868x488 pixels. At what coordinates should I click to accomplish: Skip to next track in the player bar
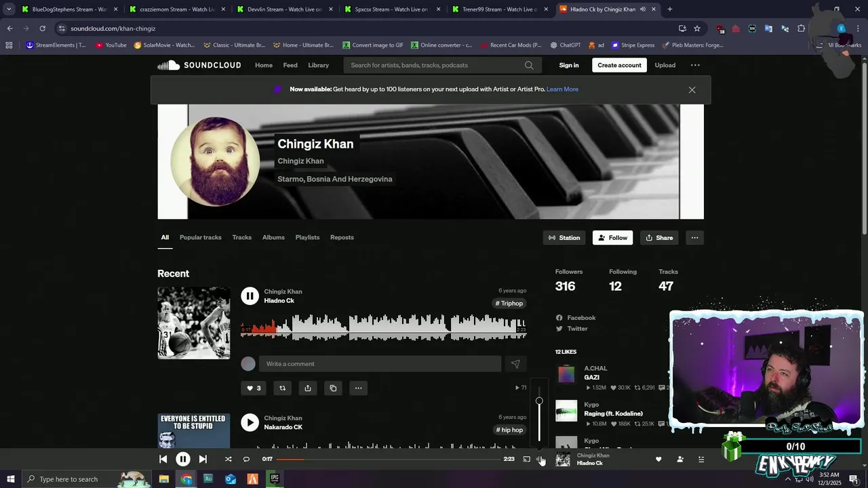tap(203, 459)
